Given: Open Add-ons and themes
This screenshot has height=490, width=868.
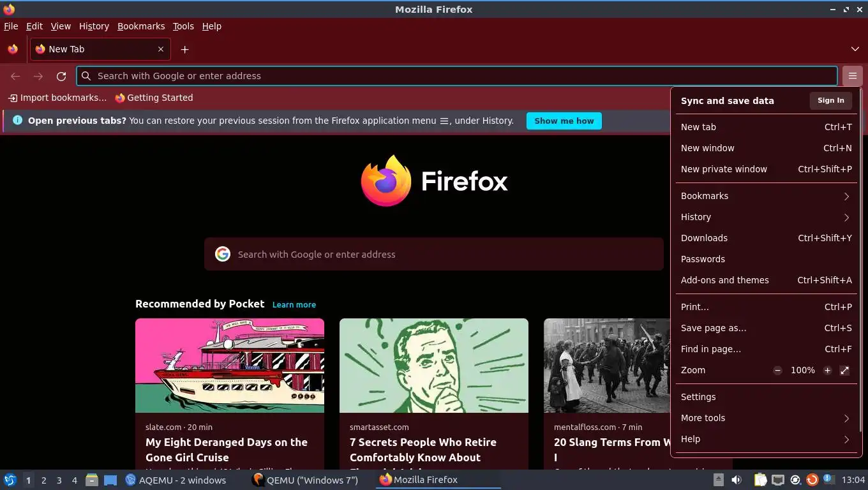Looking at the screenshot, I should [766, 280].
